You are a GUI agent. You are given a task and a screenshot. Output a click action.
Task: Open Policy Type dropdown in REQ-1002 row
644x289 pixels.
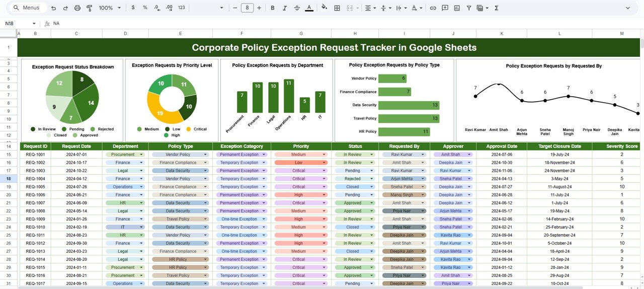tap(205, 163)
